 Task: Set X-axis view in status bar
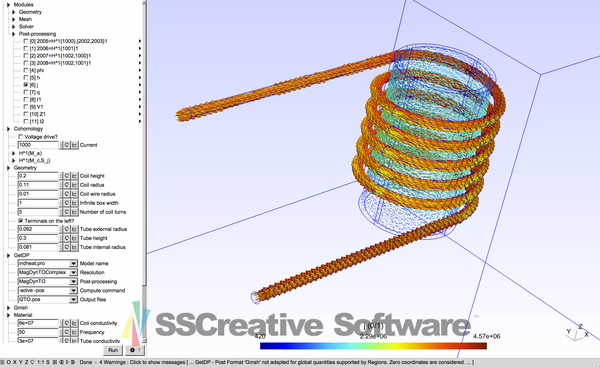tap(15, 362)
